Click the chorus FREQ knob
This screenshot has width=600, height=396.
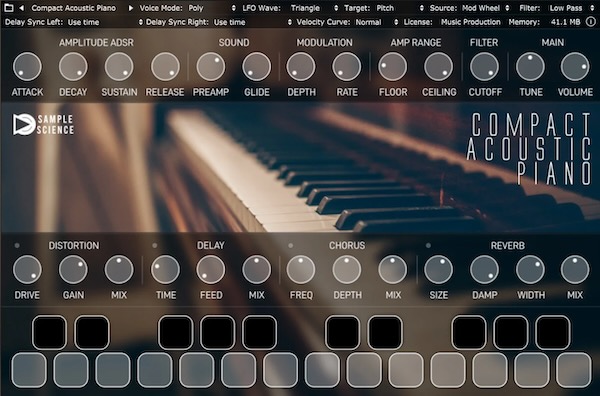tap(301, 269)
